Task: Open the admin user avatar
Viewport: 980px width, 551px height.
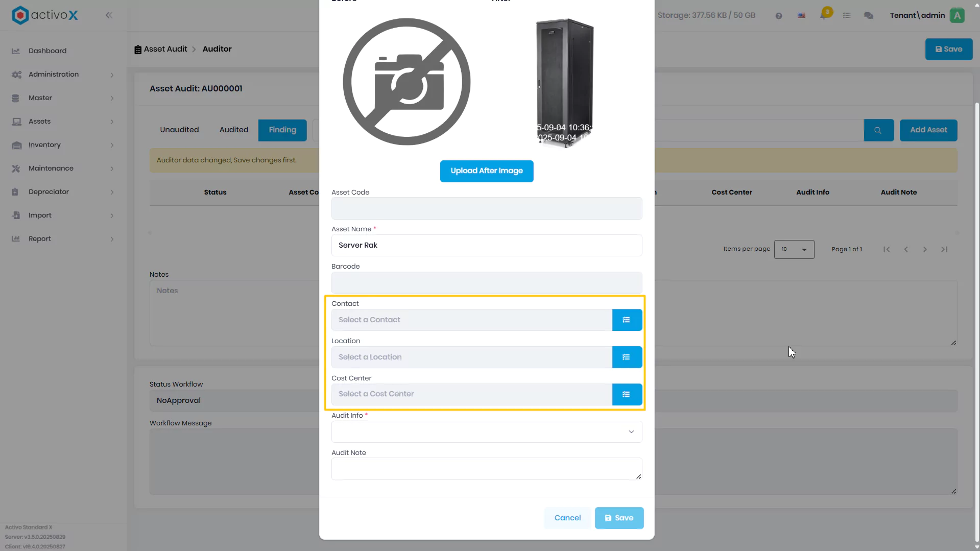Action: [x=957, y=15]
